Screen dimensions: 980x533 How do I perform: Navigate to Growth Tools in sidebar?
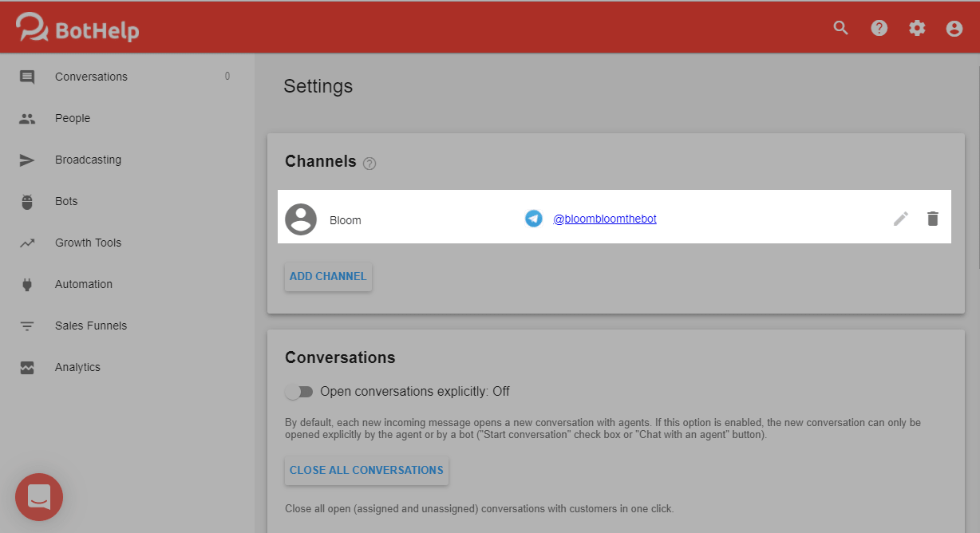(x=88, y=243)
